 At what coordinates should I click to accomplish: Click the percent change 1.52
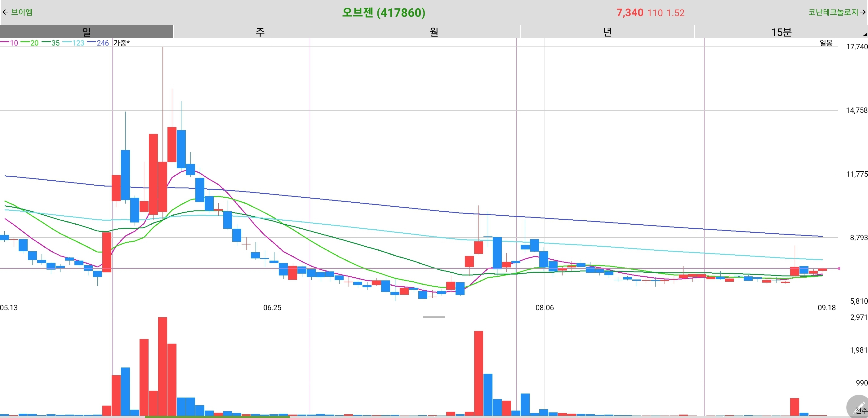676,13
